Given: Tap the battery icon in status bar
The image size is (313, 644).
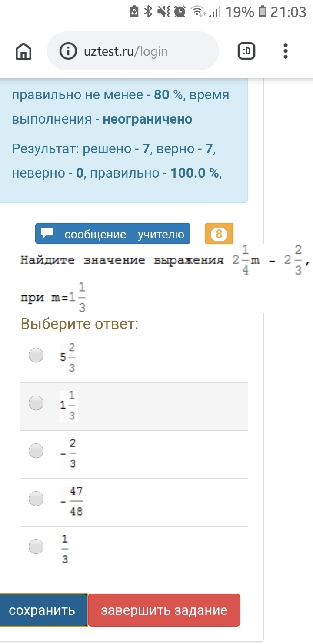Looking at the screenshot, I should coord(262,12).
